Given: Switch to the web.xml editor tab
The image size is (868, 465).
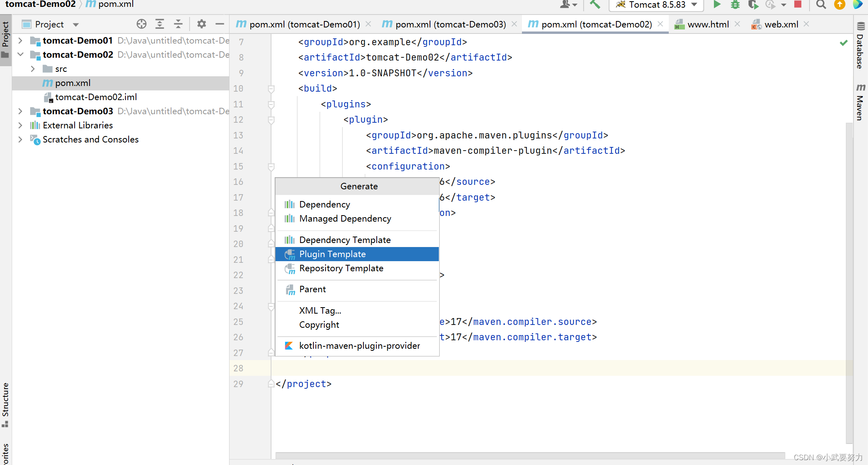Looking at the screenshot, I should pyautogui.click(x=781, y=24).
